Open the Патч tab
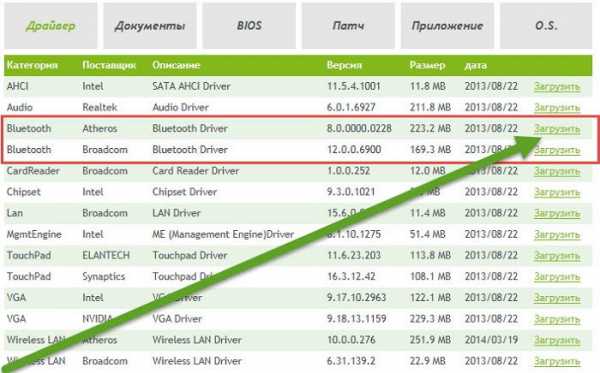 (x=348, y=26)
